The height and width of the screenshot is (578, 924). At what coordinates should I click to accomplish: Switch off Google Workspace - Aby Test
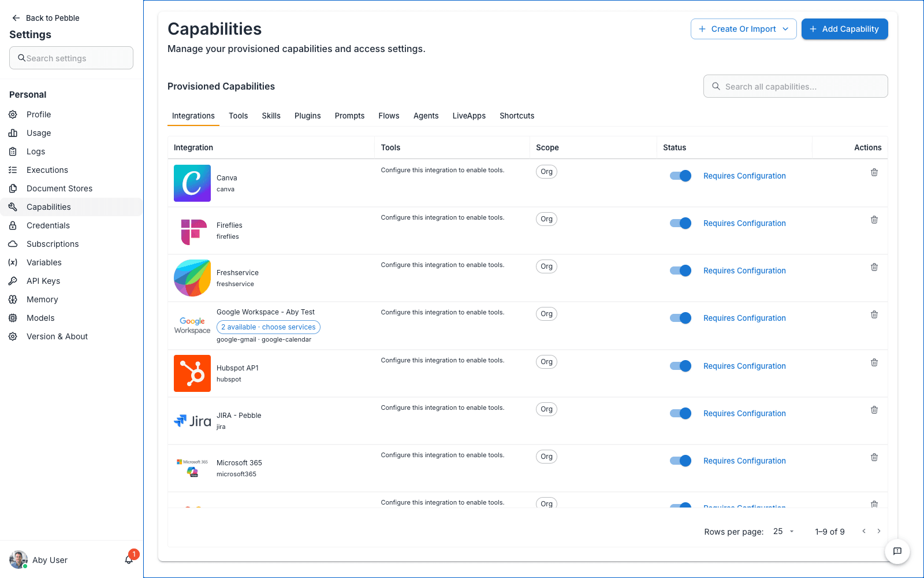(680, 318)
